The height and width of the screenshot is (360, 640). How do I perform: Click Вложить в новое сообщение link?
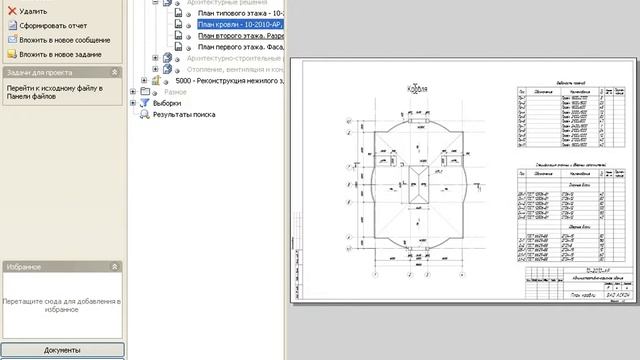65,40
